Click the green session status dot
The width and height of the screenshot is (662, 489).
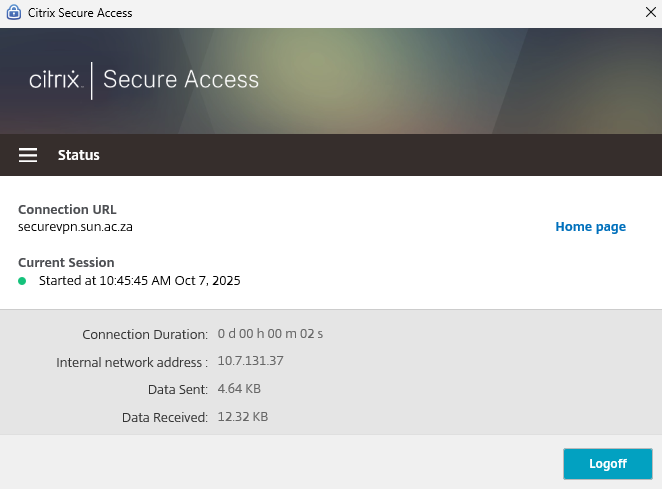click(x=22, y=281)
